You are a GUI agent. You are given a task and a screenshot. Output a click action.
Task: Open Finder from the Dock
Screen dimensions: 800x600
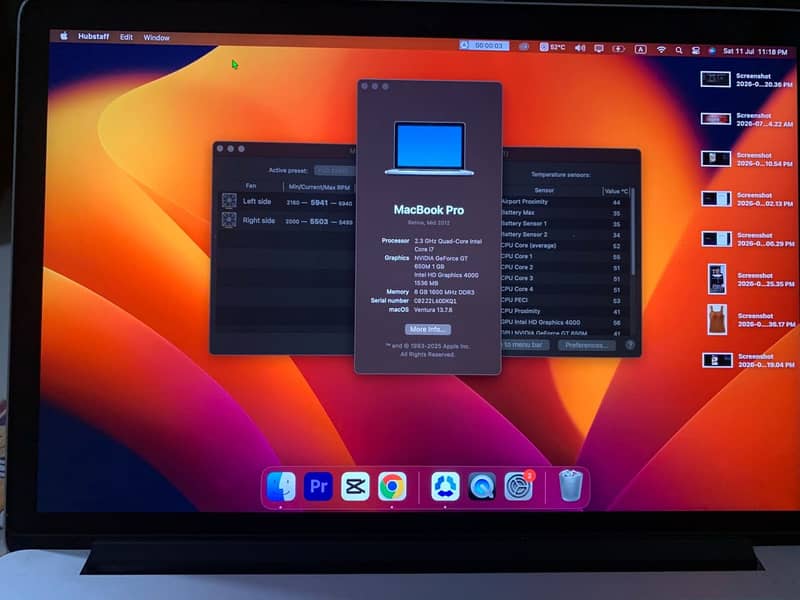click(281, 486)
